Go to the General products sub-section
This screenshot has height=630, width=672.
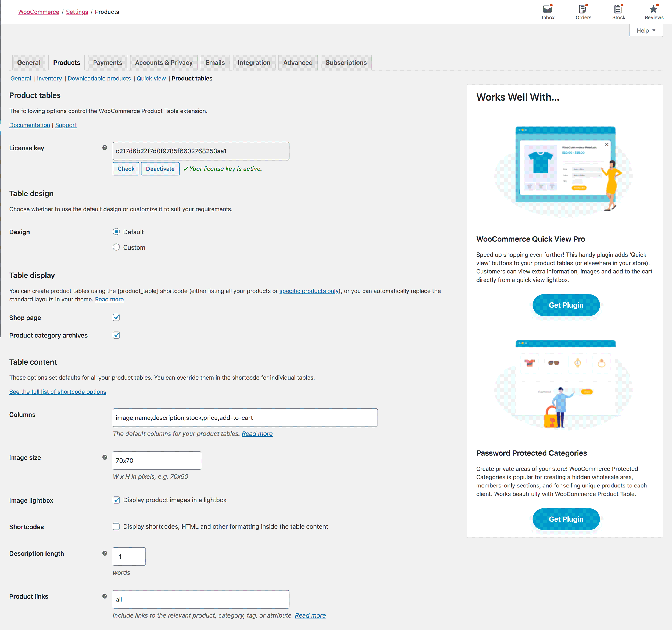coord(21,79)
